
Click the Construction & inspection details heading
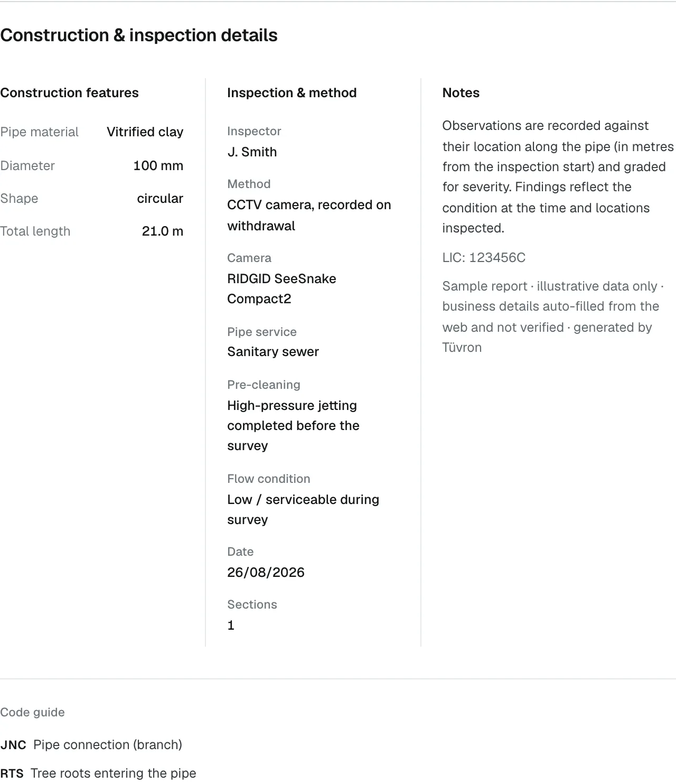click(139, 35)
